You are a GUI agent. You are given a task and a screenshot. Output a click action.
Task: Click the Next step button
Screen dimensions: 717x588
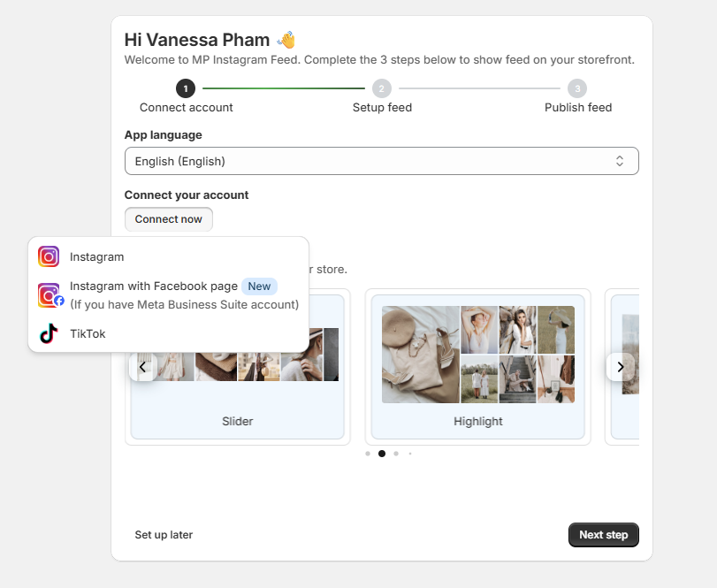coord(603,534)
